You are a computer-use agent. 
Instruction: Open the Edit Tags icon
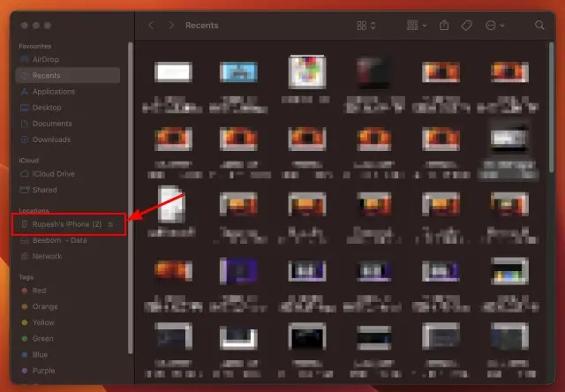point(467,26)
